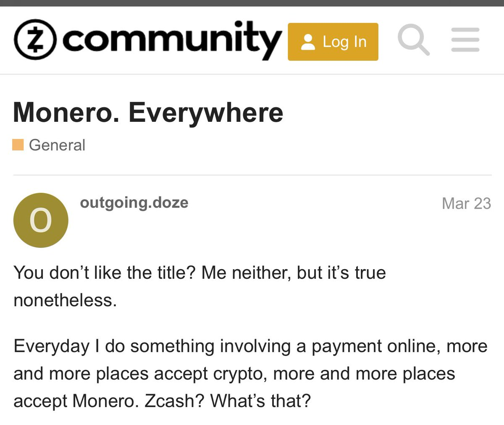Viewport: 504px width, 425px height.
Task: Open the outgoing.doze user profile
Action: (x=134, y=202)
